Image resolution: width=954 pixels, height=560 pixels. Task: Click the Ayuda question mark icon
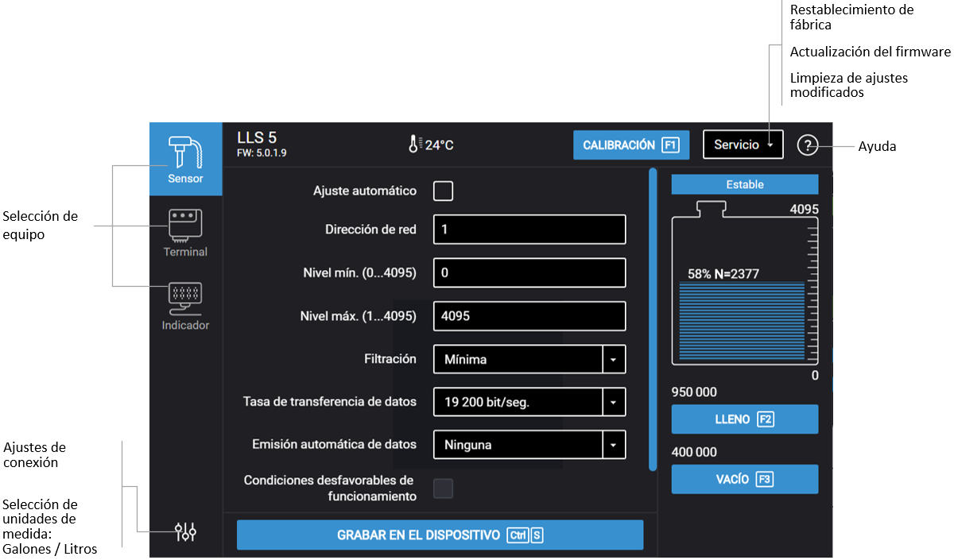point(807,145)
